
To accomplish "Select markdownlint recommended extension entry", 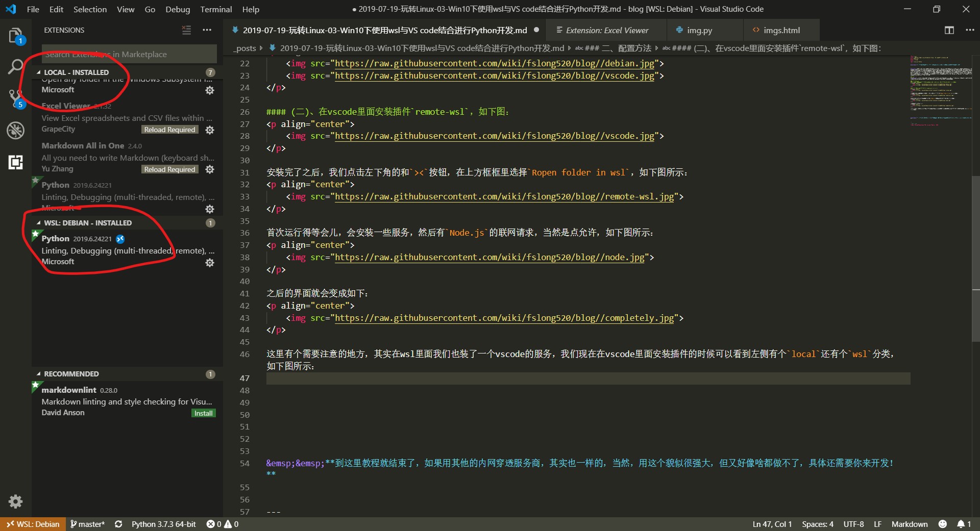I will pos(127,401).
